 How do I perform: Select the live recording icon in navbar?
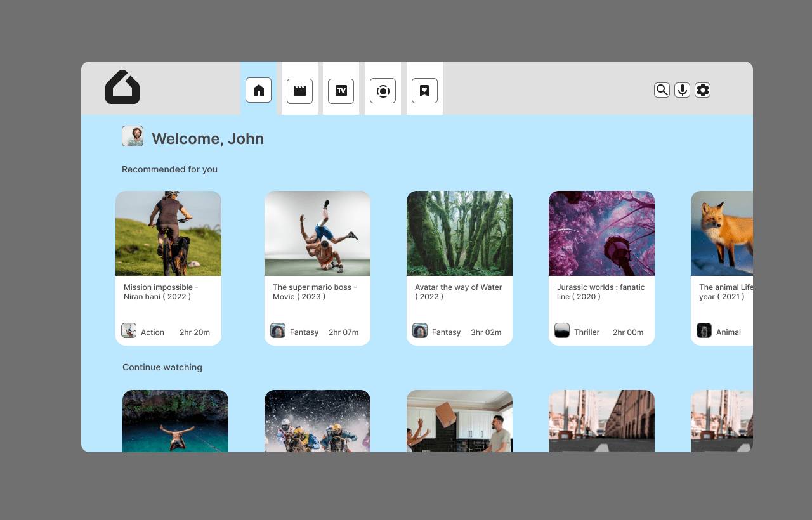click(x=383, y=90)
